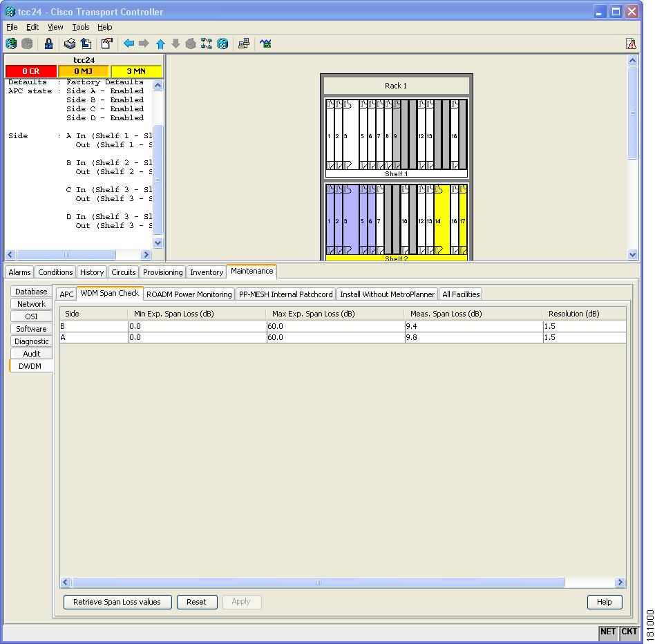The image size is (655, 644).
Task: Open the Tools menu
Action: tap(81, 27)
